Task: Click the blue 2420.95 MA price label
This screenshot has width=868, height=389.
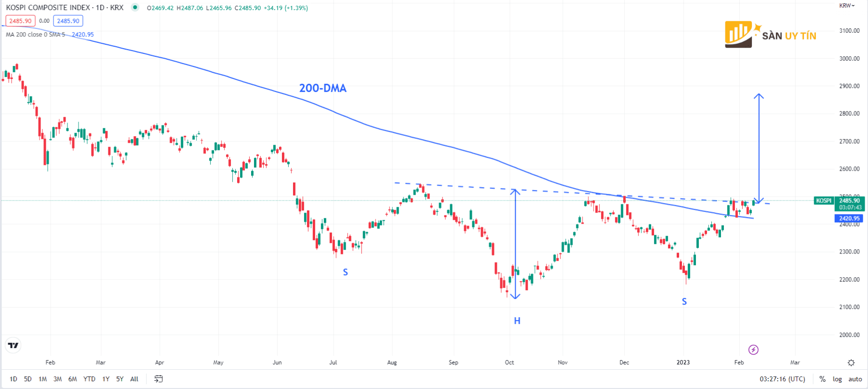Action: (849, 218)
